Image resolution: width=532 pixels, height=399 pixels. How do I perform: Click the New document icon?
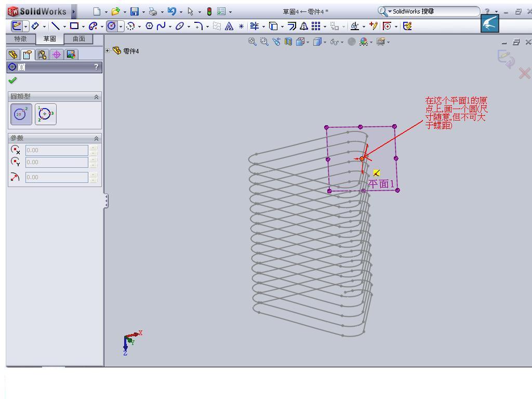click(x=97, y=11)
